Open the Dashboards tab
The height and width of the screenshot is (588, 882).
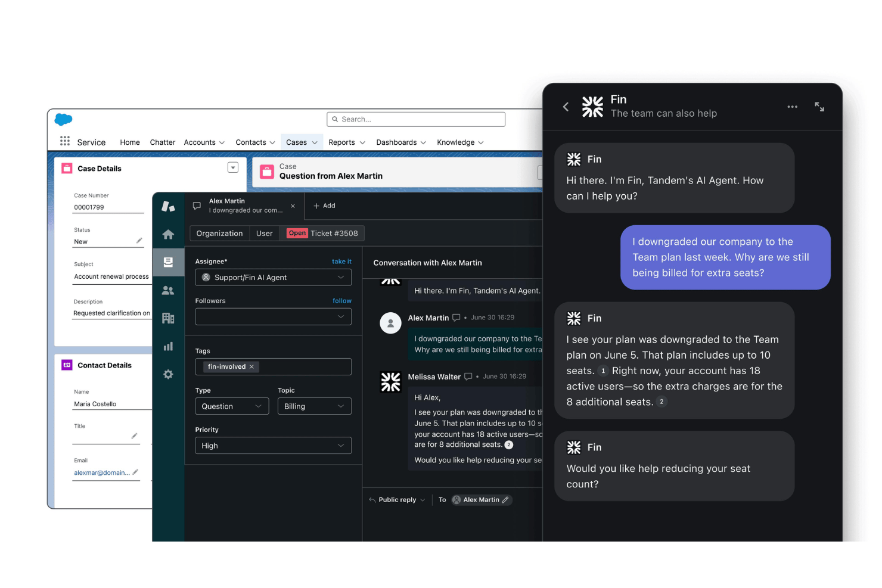396,142
